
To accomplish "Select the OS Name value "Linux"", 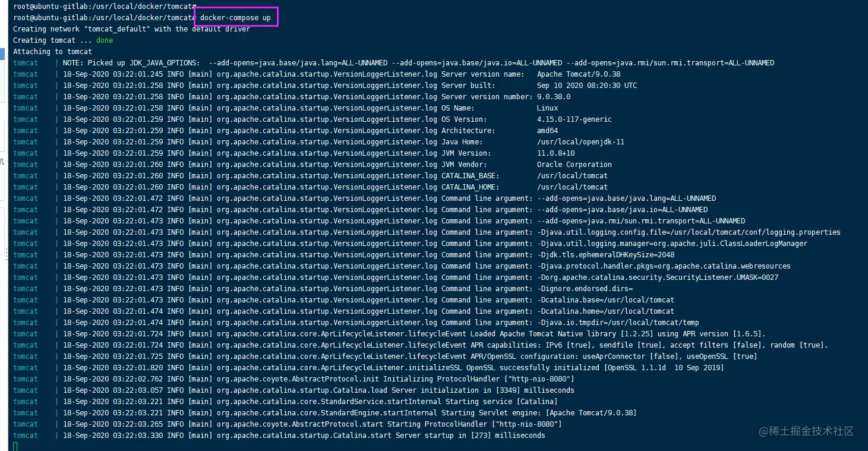I will click(x=547, y=108).
